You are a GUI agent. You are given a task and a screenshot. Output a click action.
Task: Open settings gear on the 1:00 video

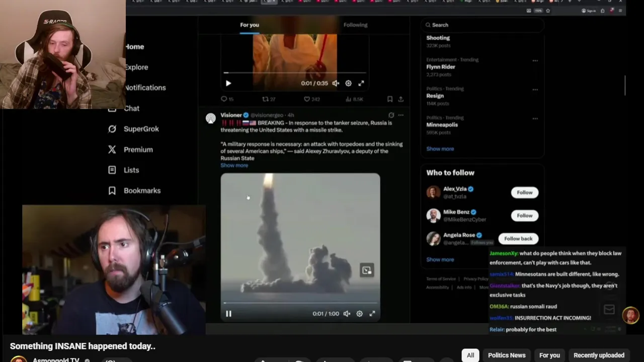359,314
